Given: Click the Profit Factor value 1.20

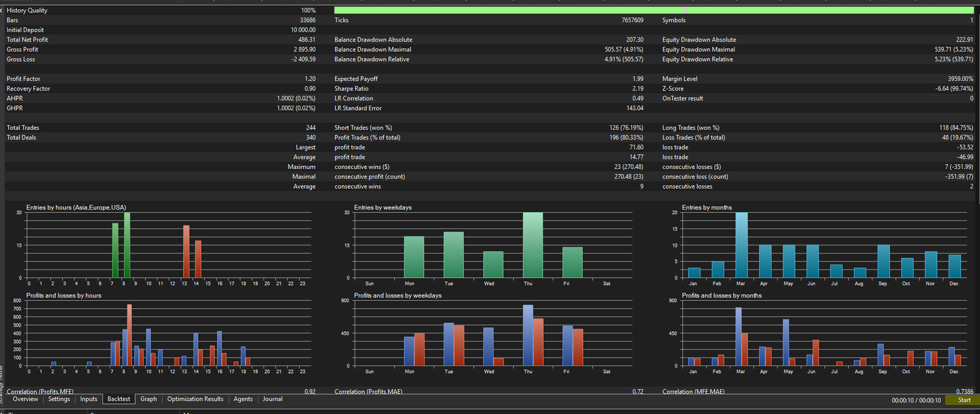Looking at the screenshot, I should (x=310, y=79).
